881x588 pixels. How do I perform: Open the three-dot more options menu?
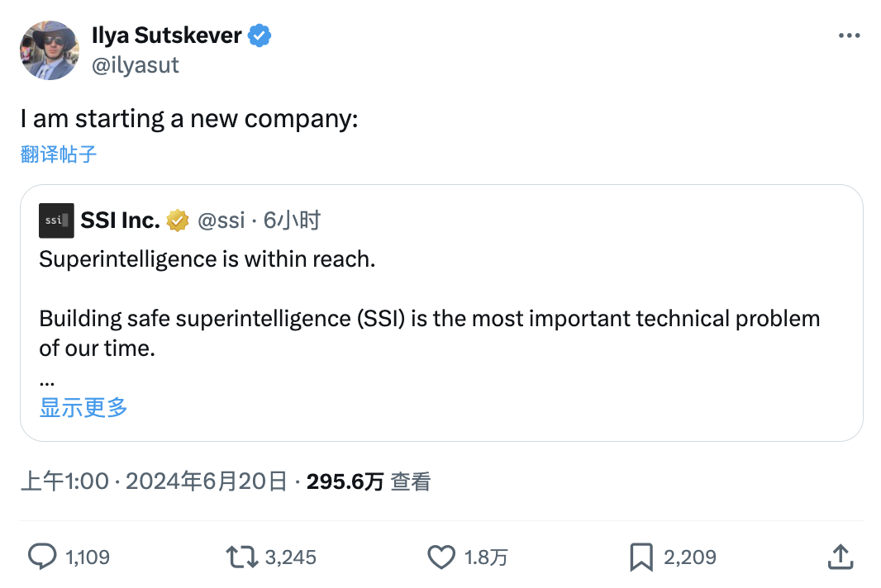tap(850, 36)
